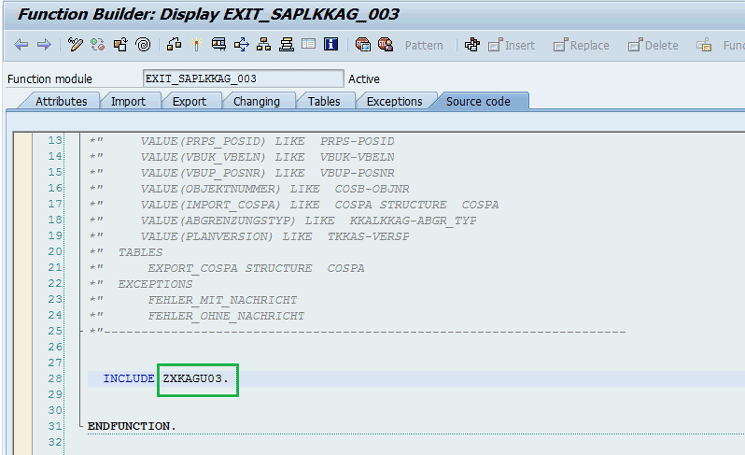Click line number 13 in gutter

55,141
